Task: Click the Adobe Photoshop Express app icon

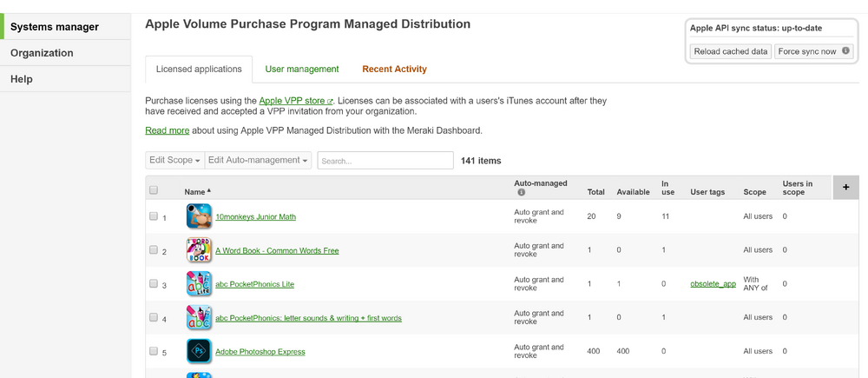Action: pos(199,351)
